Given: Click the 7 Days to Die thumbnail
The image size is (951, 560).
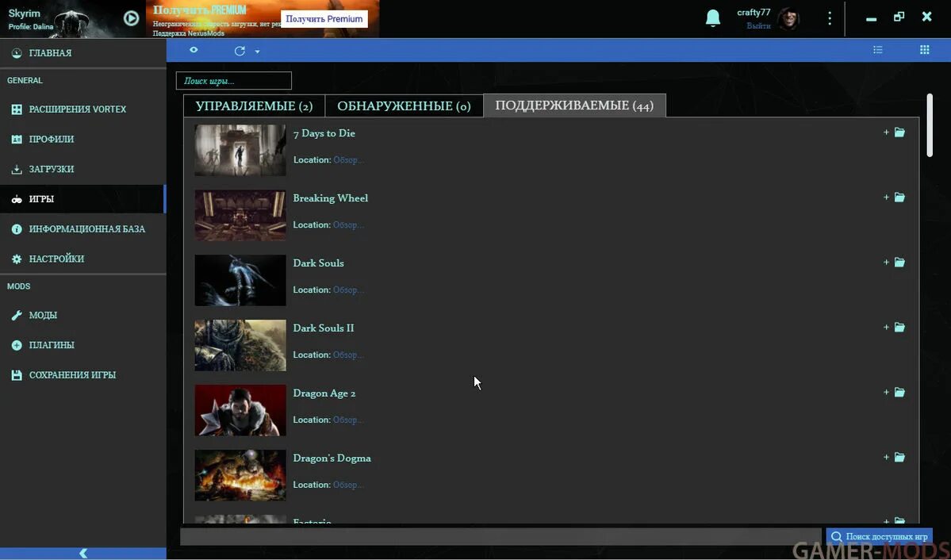Looking at the screenshot, I should pos(240,150).
